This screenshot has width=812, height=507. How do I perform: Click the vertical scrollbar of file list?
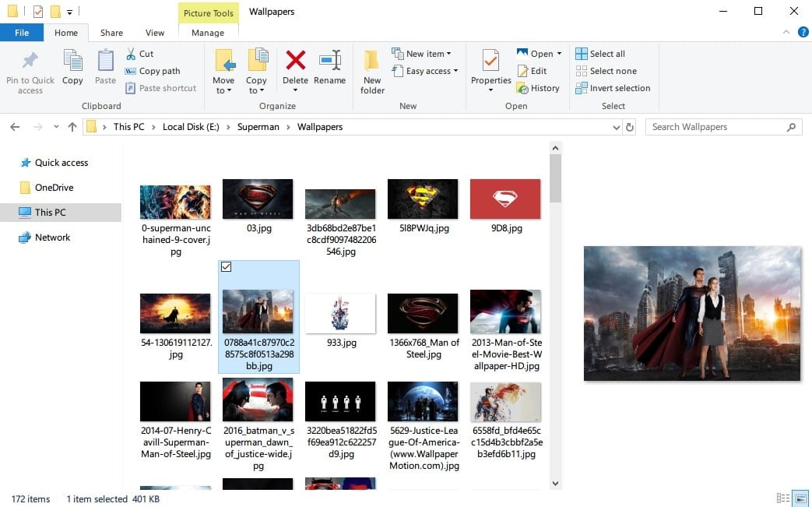555,312
